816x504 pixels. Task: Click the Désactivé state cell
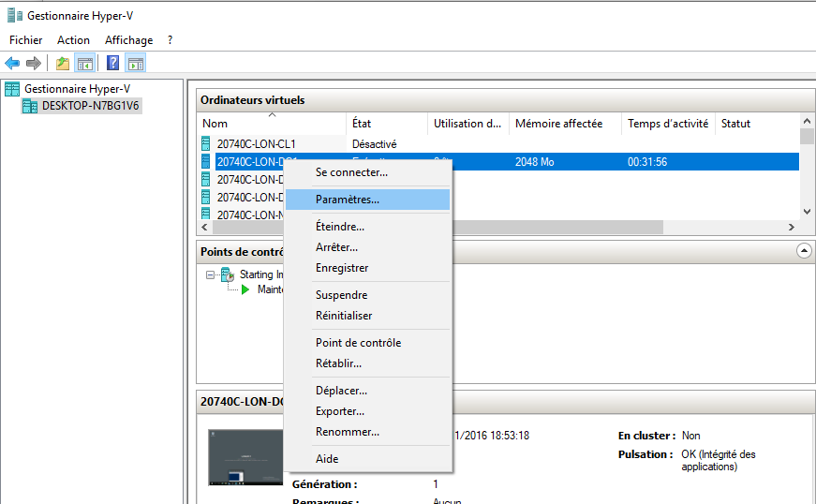point(374,144)
